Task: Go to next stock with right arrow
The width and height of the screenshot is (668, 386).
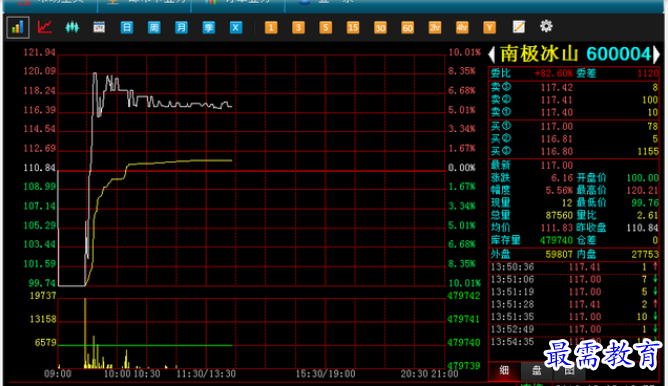Action: point(656,54)
